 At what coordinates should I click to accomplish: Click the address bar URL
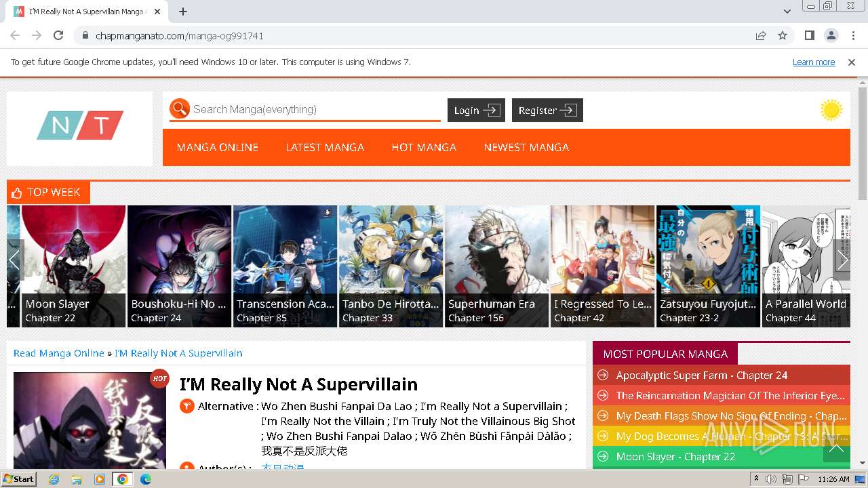click(180, 35)
